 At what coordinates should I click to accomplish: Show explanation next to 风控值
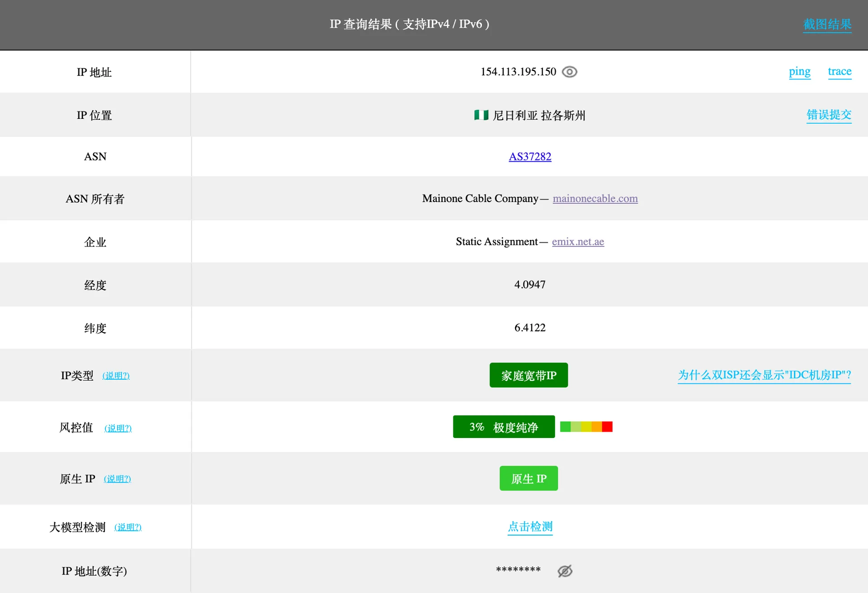(118, 428)
